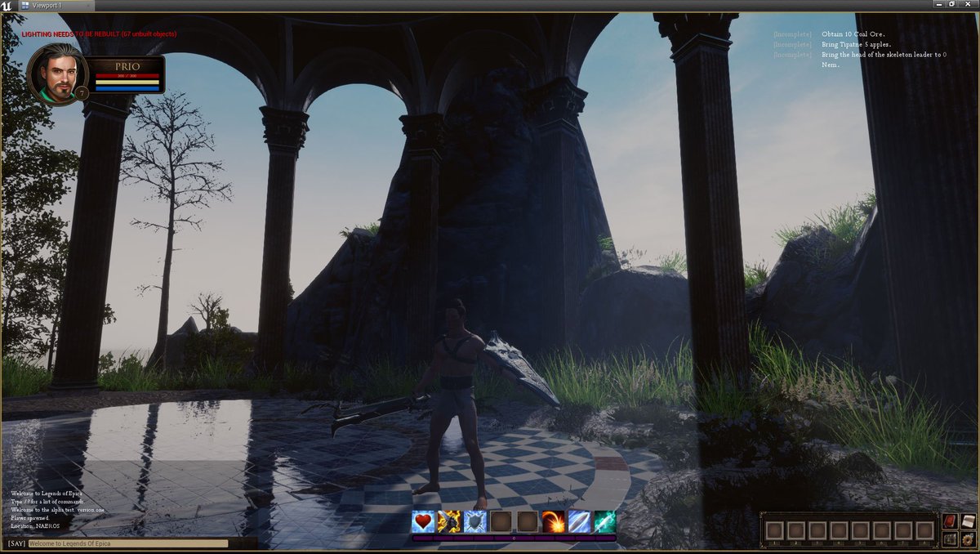Minimize the editor window
980x554 pixels.
tap(940, 5)
